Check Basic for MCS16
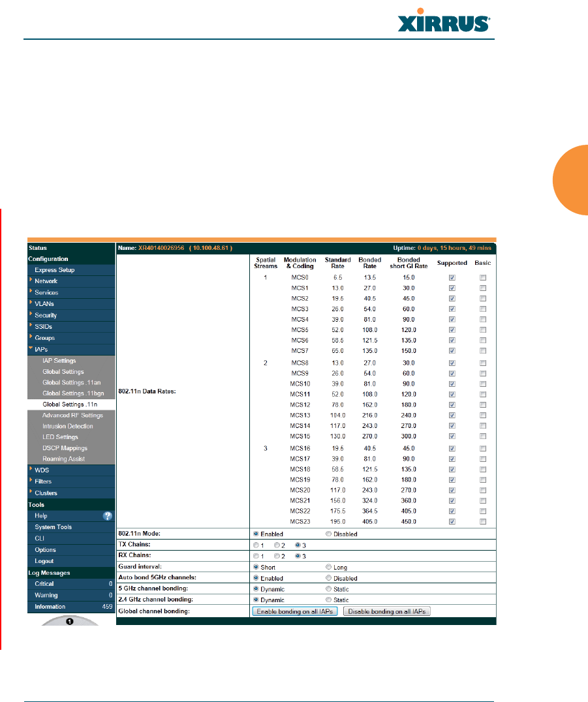Image resolution: width=588 pixels, height=702 pixels. point(483,449)
